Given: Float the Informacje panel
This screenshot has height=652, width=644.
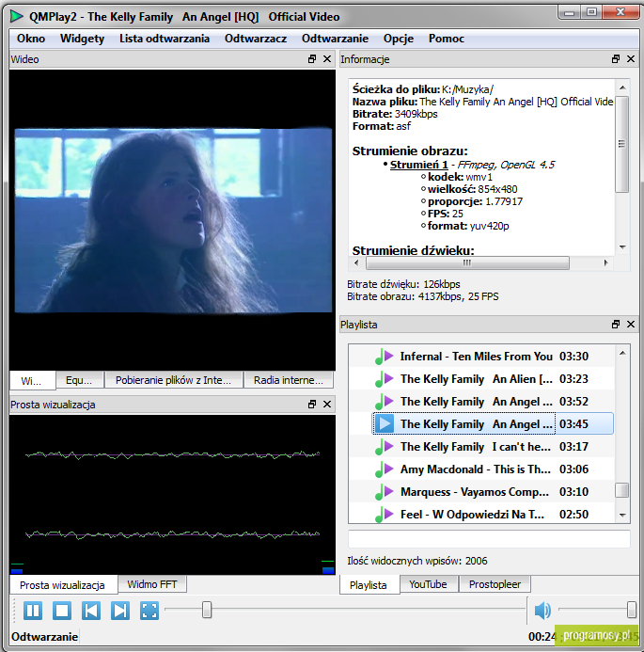Looking at the screenshot, I should 616,59.
